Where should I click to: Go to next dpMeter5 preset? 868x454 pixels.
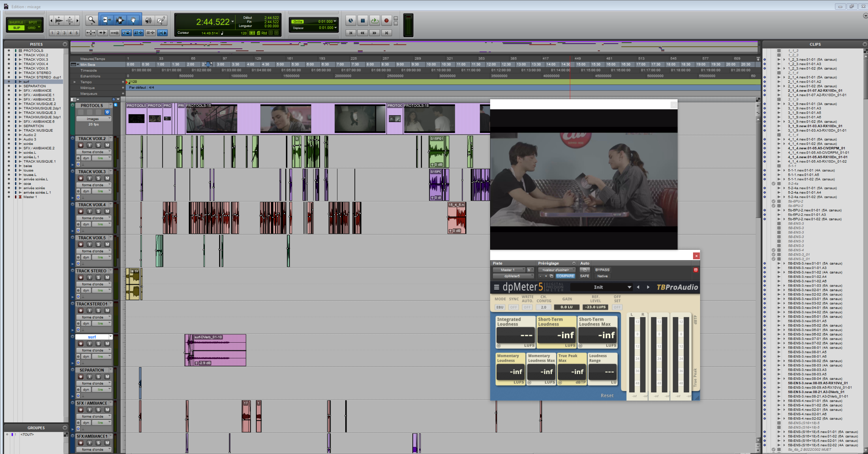click(648, 287)
